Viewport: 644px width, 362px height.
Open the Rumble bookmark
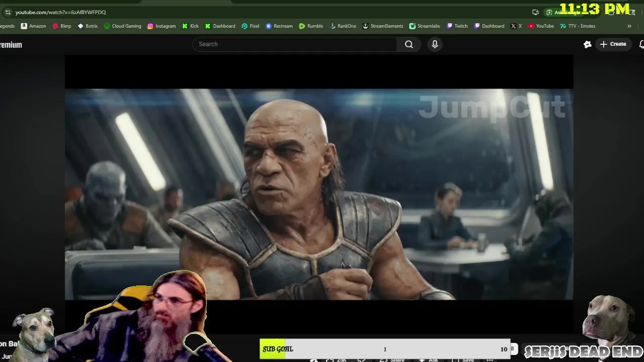tap(311, 26)
